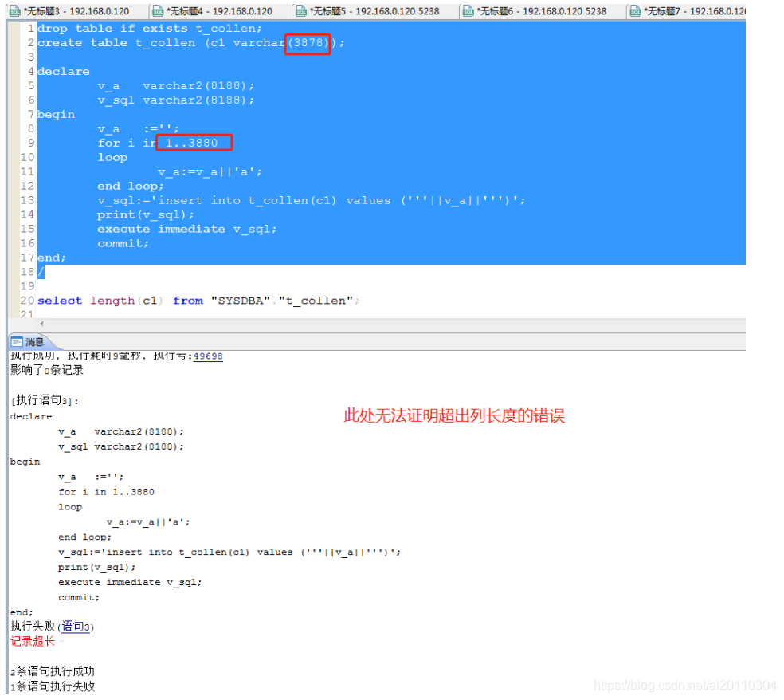Image resolution: width=784 pixels, height=700 pixels.
Task: Click the '影响了0条记录' message line
Action: (x=47, y=370)
